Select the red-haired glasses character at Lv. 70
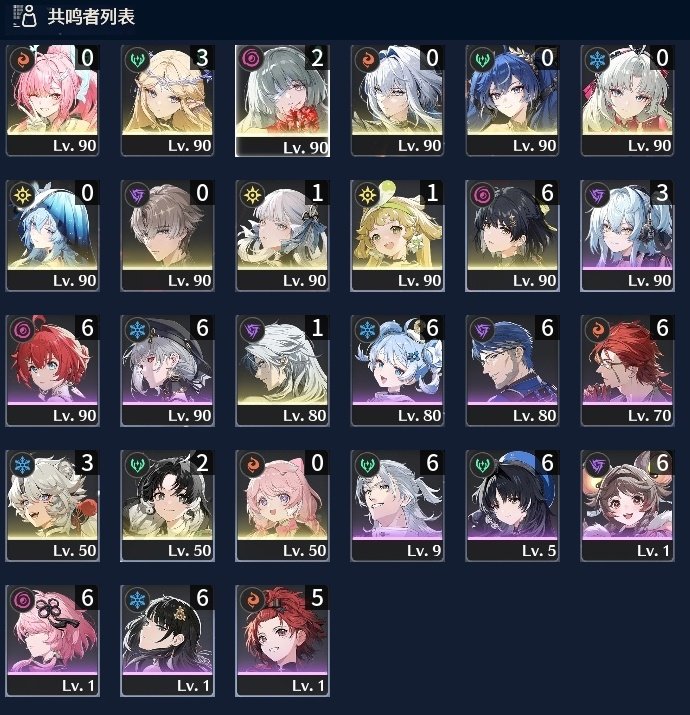Screen dimensions: 690x715 coord(627,370)
